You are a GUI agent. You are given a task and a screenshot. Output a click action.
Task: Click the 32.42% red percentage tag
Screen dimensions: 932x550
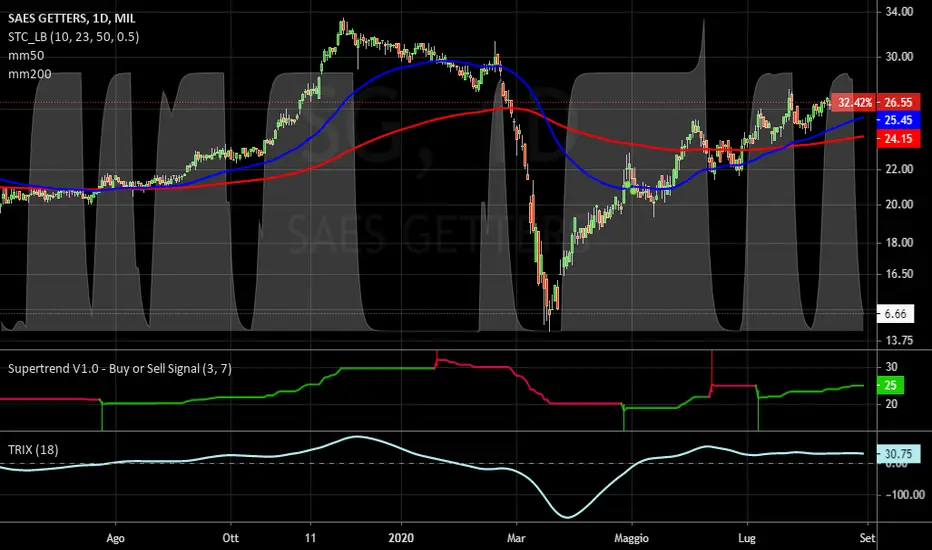coord(854,102)
